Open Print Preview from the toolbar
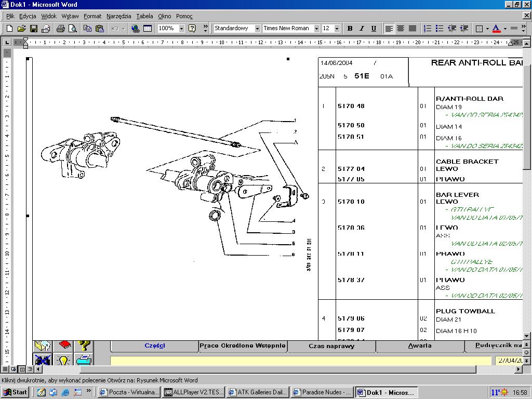This screenshot has height=399, width=532. (73, 29)
